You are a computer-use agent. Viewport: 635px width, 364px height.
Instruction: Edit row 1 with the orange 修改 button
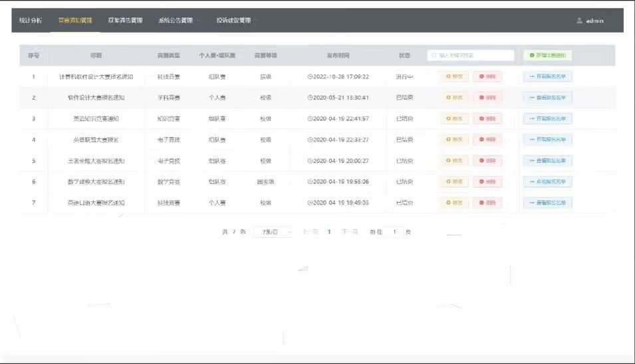coord(454,76)
